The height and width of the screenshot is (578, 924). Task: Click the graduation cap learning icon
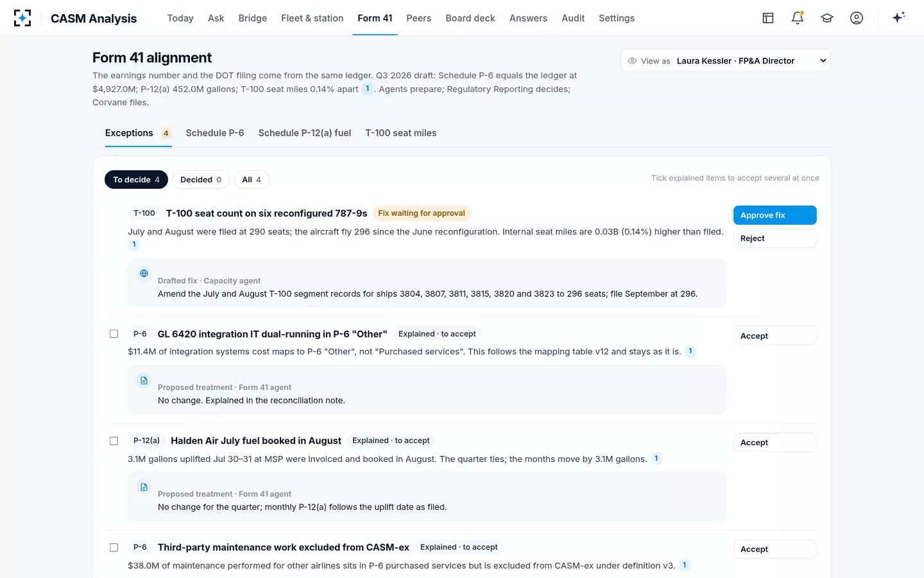point(827,18)
